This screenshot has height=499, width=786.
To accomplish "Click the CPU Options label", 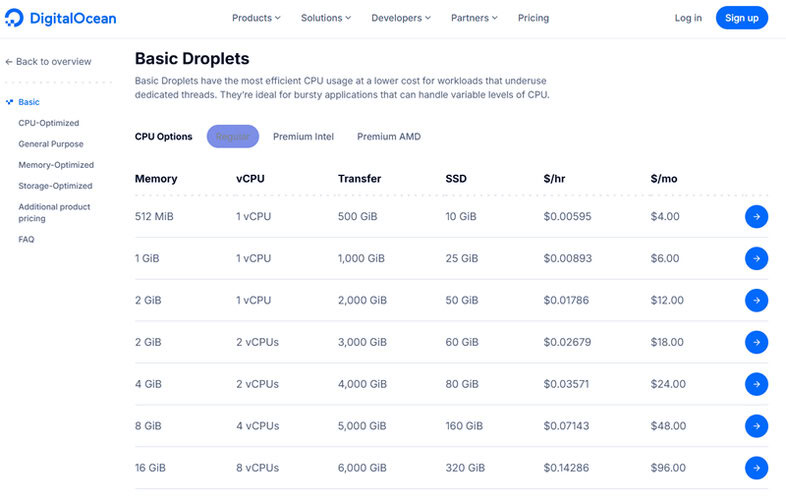I will click(x=163, y=136).
